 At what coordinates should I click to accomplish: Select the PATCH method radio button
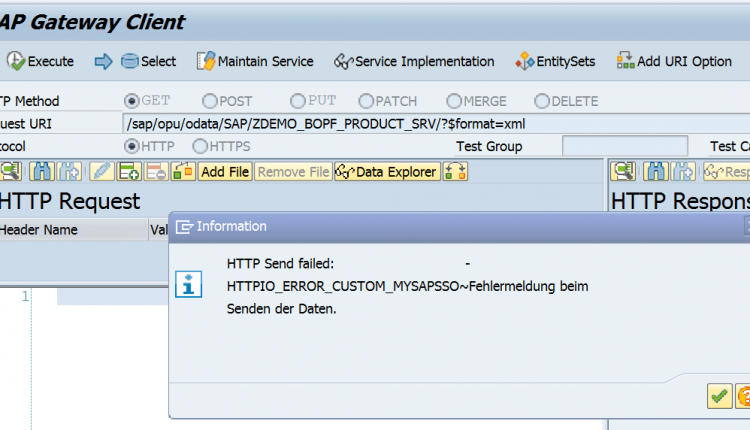pos(366,101)
